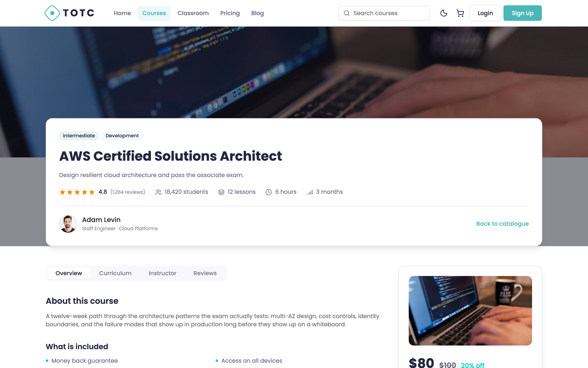Click the Access on all devices item

coord(252,361)
